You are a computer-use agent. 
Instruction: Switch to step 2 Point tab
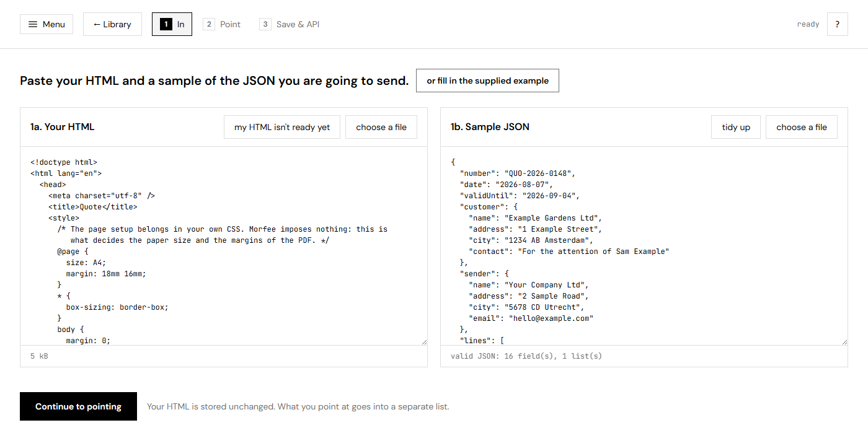pos(222,24)
